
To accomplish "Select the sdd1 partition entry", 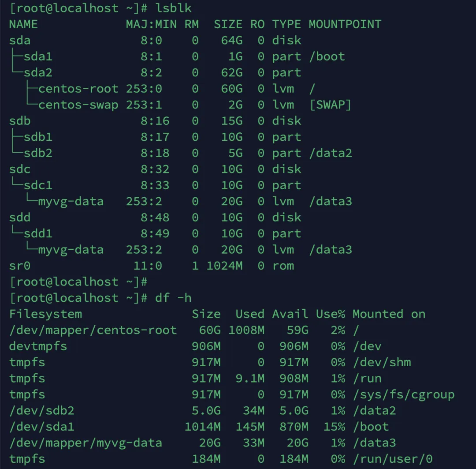I will 38,233.
